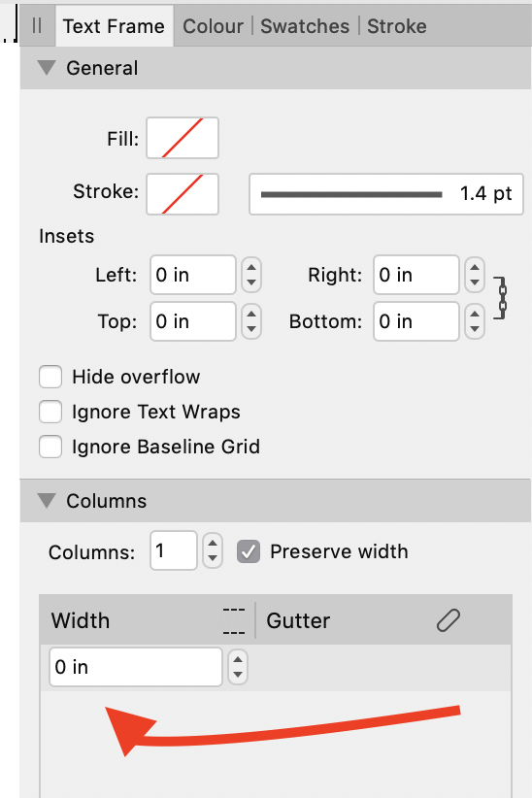Switch to the Swatches tab
The height and width of the screenshot is (798, 532).
[x=305, y=26]
